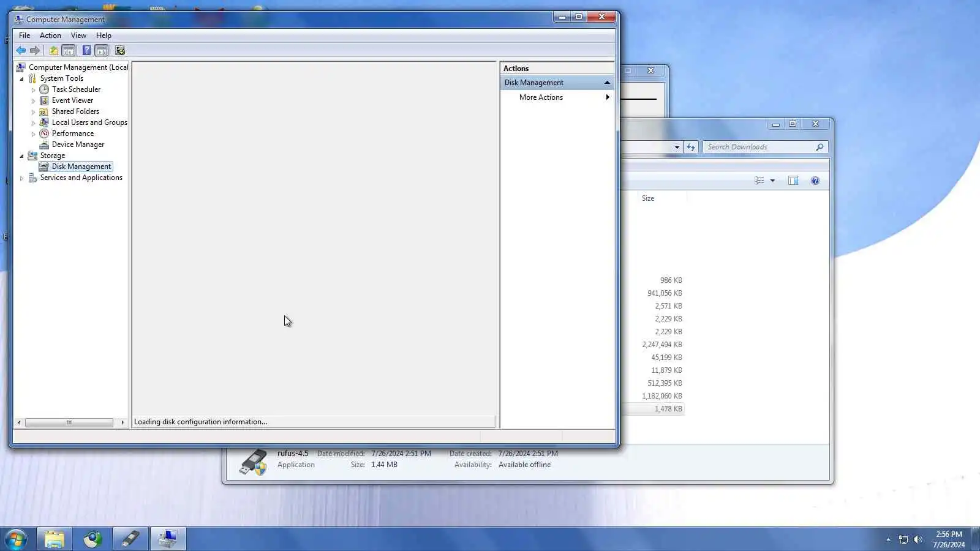Viewport: 980px width, 551px height.
Task: Expand Services and Applications node
Action: [22, 178]
